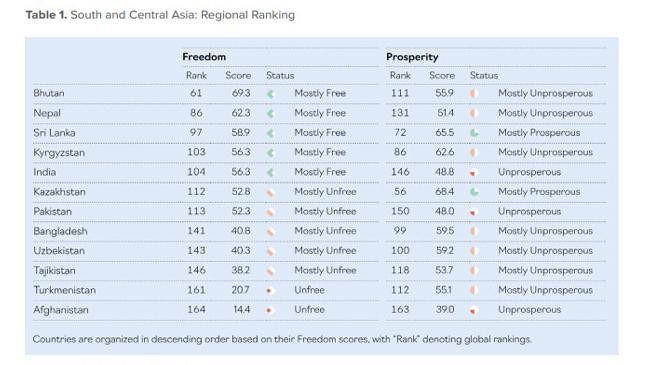
Task: Click Afghanistan's Freedom score 14.4
Action: click(242, 309)
